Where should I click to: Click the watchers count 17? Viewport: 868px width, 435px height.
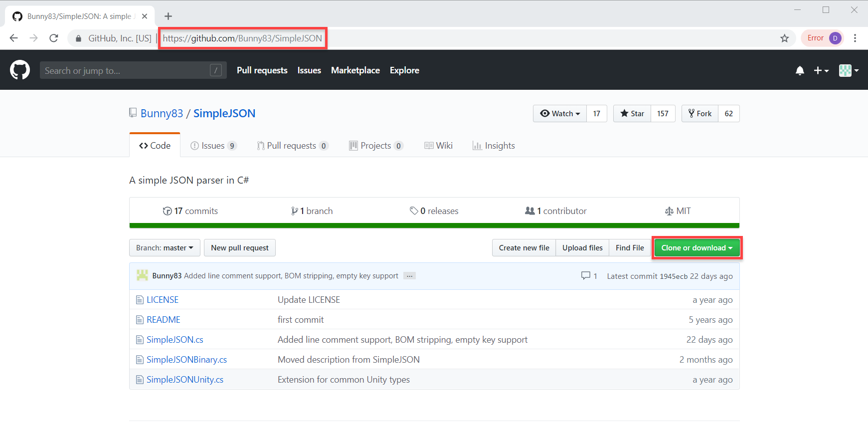tap(597, 114)
